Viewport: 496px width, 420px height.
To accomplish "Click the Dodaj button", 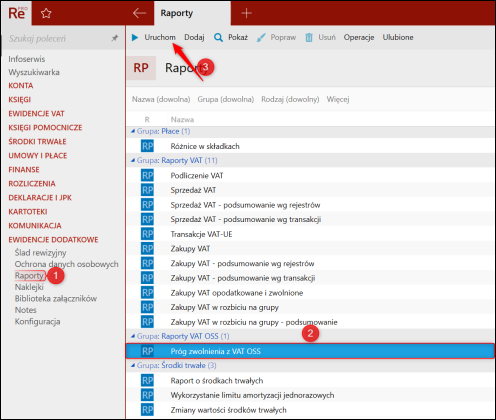I will pos(194,37).
